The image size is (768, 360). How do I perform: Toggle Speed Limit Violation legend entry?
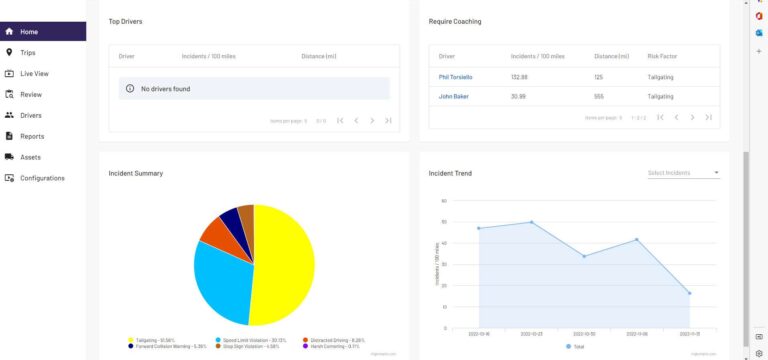(251, 340)
